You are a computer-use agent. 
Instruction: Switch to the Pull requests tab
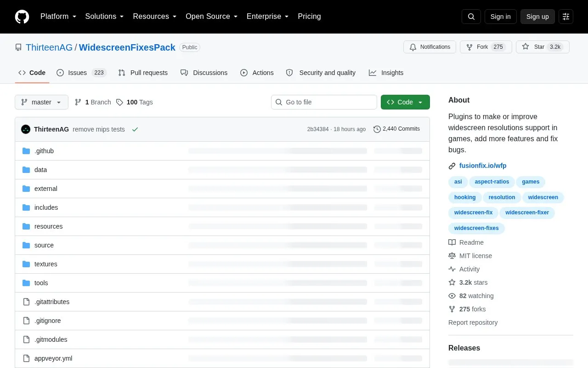143,73
